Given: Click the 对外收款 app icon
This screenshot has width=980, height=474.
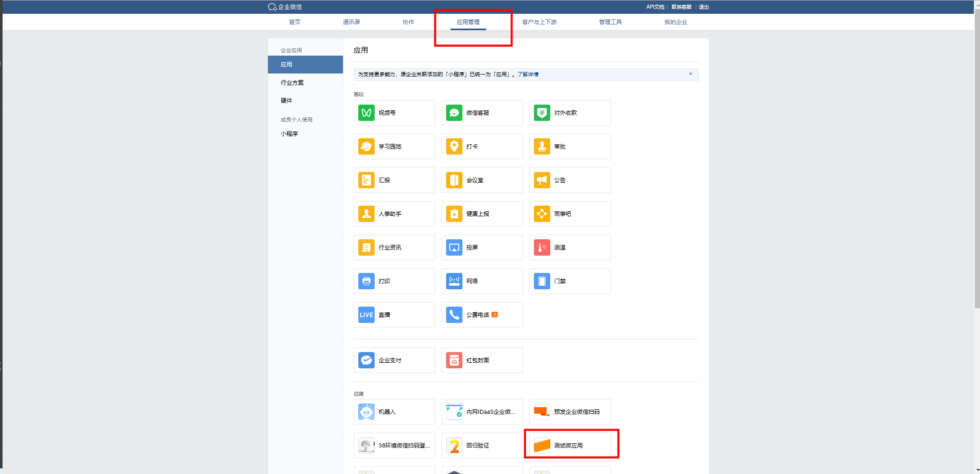Looking at the screenshot, I should (x=542, y=113).
